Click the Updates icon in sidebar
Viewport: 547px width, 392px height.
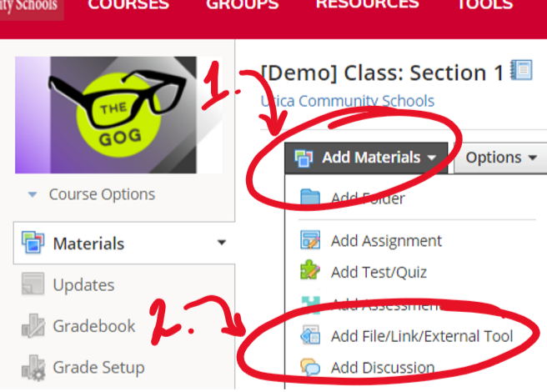point(33,284)
